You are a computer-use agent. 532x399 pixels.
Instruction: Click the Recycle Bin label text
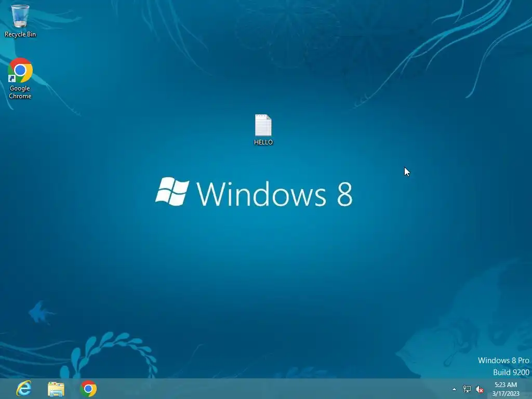coord(20,34)
